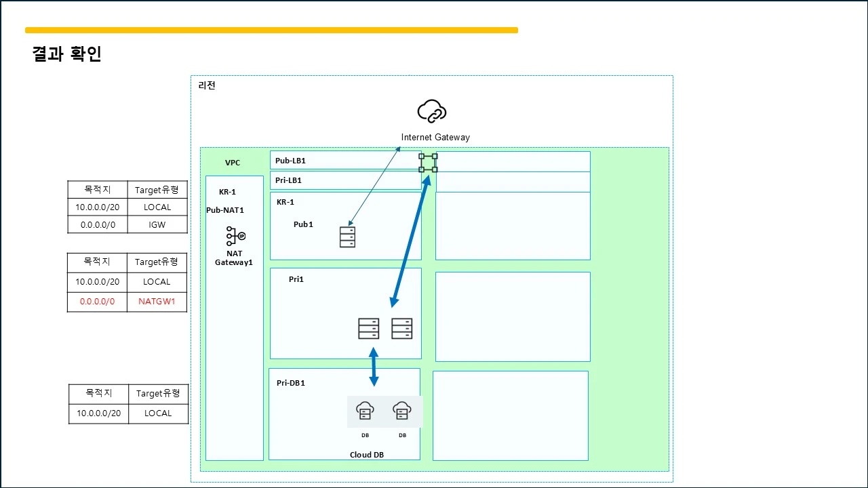This screenshot has height=488, width=868.
Task: Click the LOCAL cell in second table
Action: click(157, 282)
